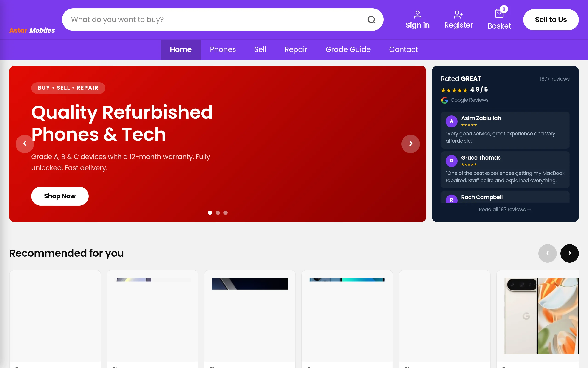Click the Astar Mobiles logo
The image size is (588, 368).
coord(32,30)
